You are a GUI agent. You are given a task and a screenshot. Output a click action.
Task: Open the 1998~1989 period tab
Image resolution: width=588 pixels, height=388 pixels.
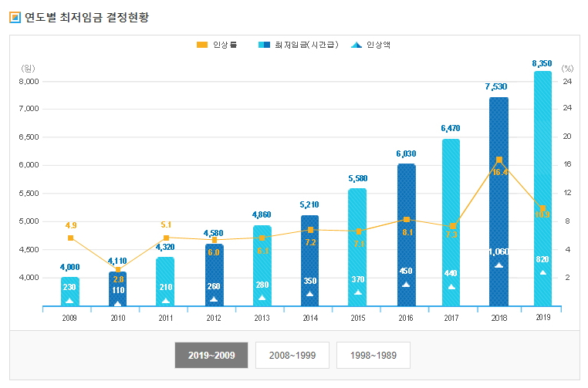point(373,355)
